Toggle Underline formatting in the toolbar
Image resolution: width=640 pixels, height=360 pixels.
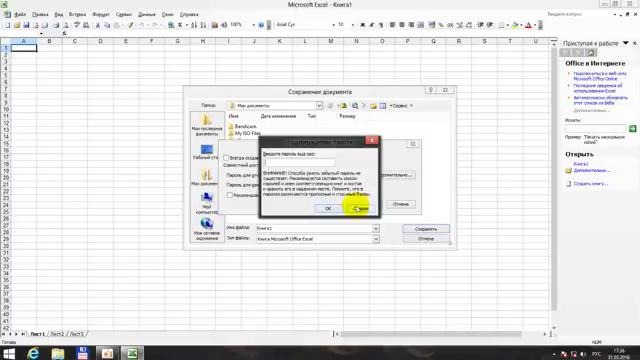click(381, 25)
